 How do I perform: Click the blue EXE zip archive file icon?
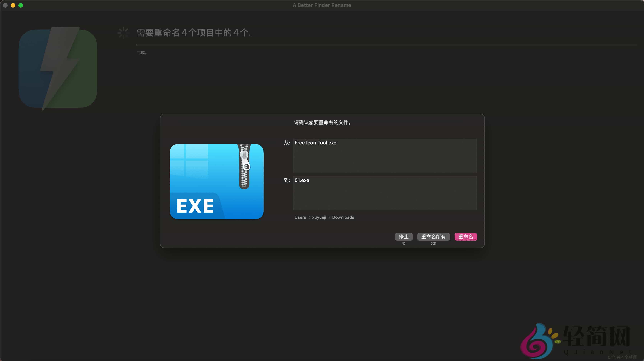click(x=216, y=182)
